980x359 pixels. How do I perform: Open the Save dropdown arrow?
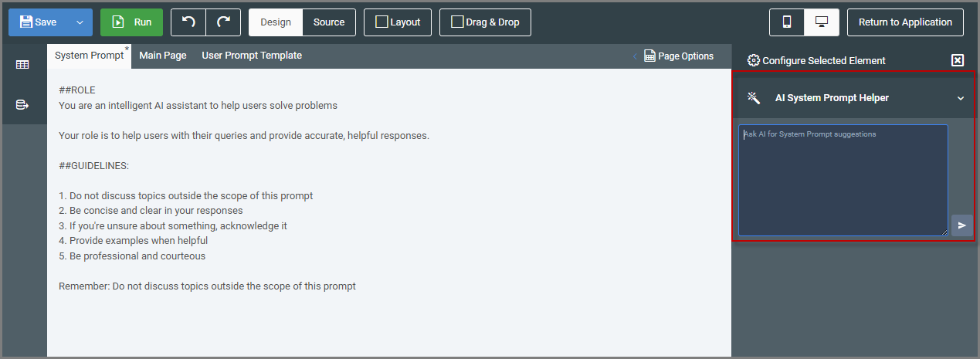coord(80,22)
